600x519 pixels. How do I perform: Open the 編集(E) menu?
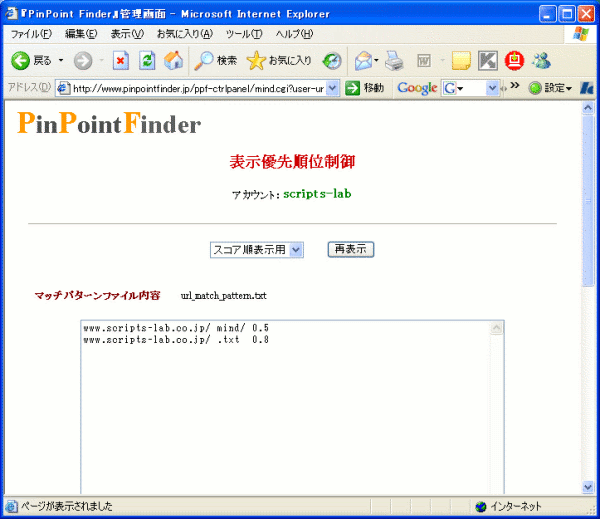[x=81, y=34]
